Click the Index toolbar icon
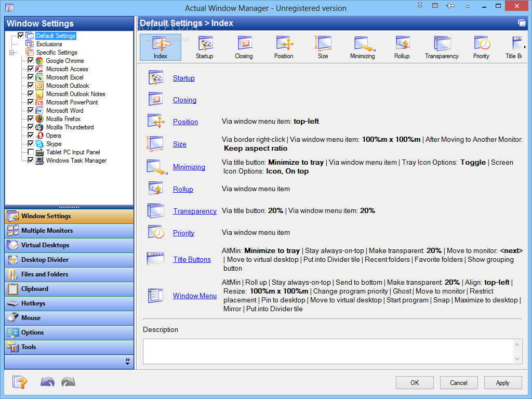This screenshot has width=532, height=399. pyautogui.click(x=161, y=47)
